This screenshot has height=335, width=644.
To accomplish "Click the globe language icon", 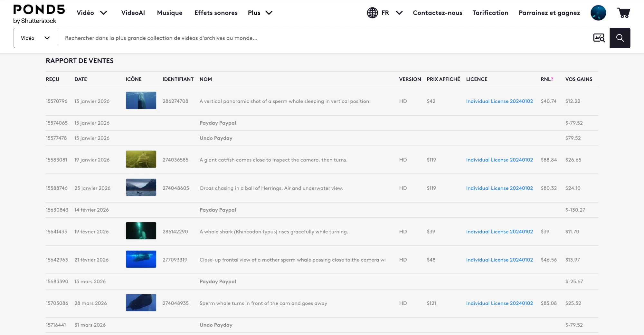I will point(372,13).
